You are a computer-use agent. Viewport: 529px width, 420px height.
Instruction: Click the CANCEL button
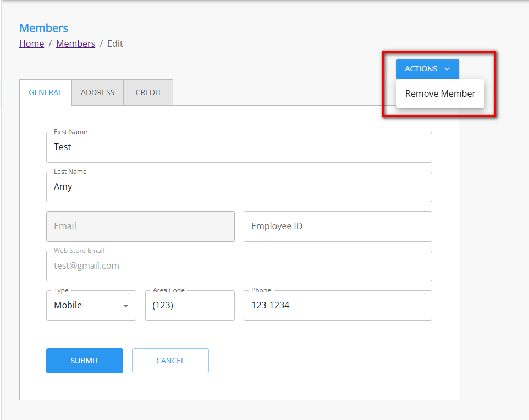pos(170,361)
